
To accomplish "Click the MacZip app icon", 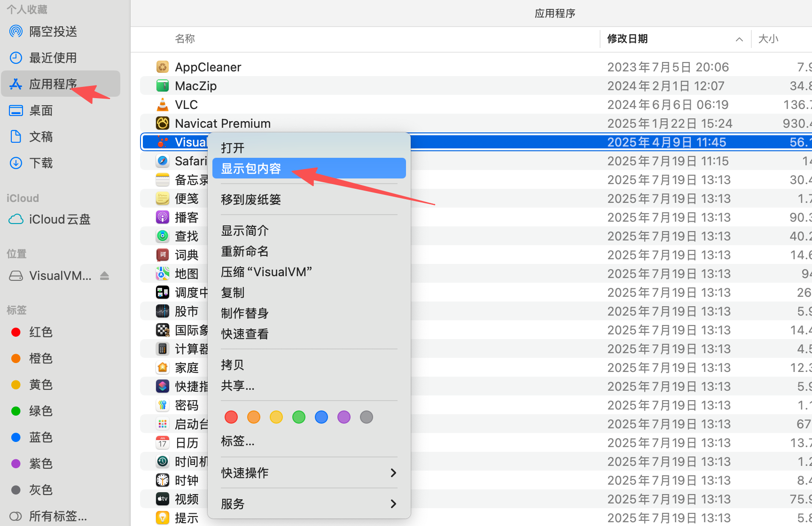I will pos(163,86).
